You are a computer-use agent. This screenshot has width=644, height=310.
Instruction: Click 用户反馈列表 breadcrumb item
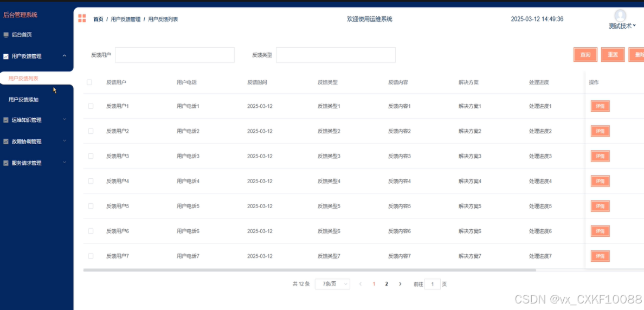tap(163, 20)
